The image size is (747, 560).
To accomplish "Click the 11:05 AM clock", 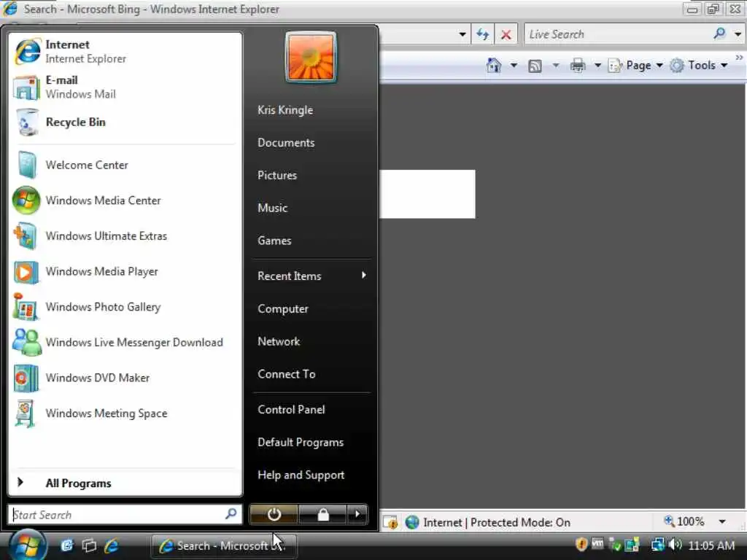I will pyautogui.click(x=711, y=545).
